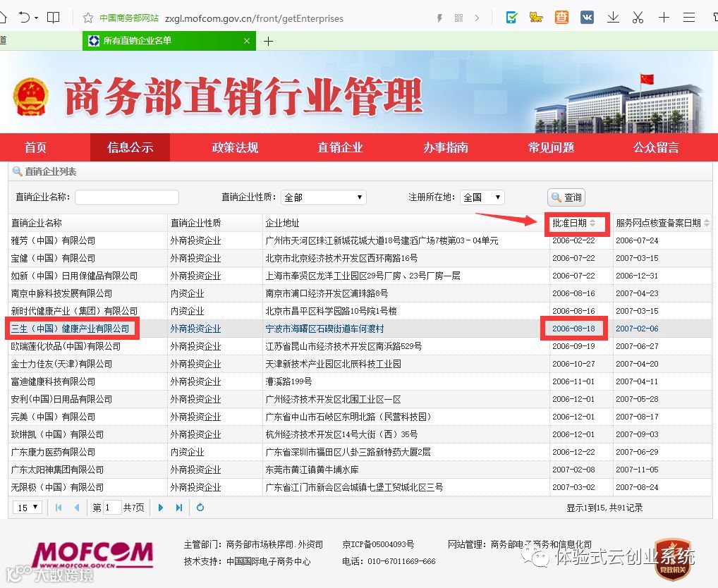Click the yellow tiger extension icon

pos(536,18)
